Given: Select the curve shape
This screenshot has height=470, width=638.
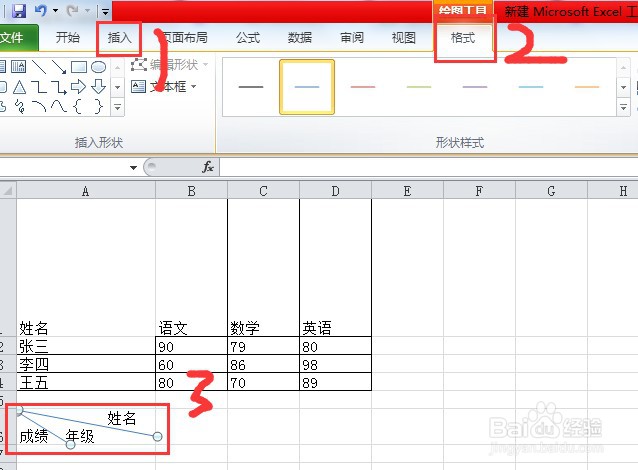Looking at the screenshot, I should (59, 107).
